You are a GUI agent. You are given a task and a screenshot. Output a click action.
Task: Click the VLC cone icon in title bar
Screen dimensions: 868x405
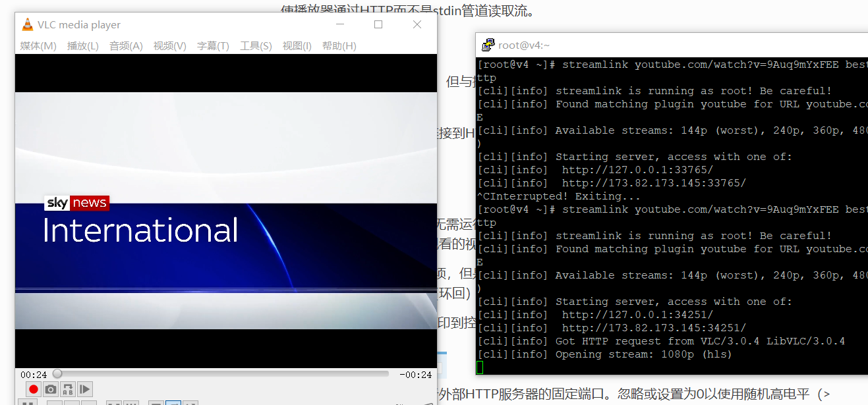[x=27, y=25]
